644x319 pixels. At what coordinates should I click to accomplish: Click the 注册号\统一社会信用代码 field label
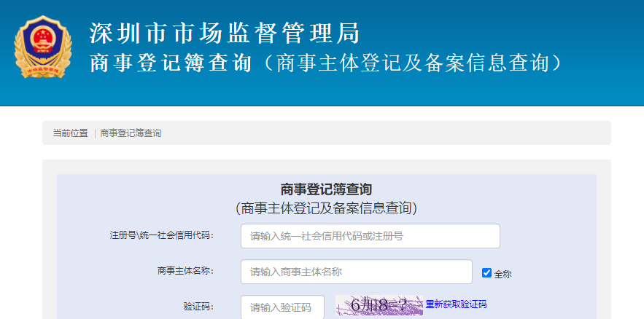coord(161,235)
